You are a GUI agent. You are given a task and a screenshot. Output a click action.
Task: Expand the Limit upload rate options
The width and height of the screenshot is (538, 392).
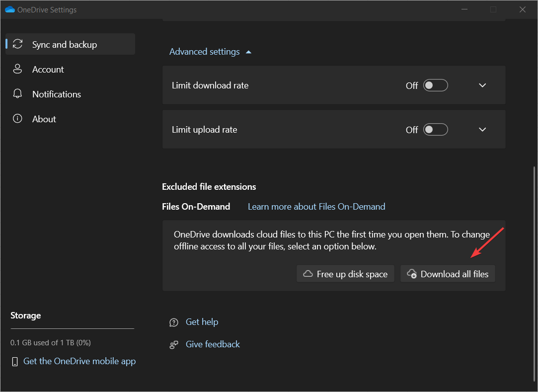point(482,130)
